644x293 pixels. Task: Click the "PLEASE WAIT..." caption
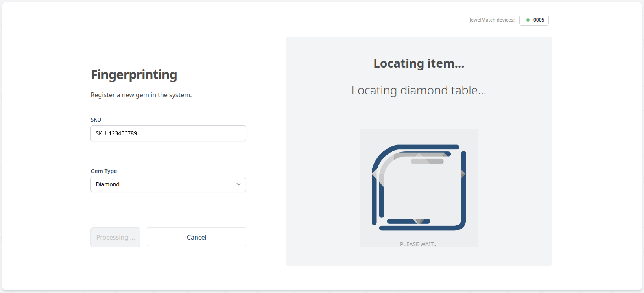point(419,244)
